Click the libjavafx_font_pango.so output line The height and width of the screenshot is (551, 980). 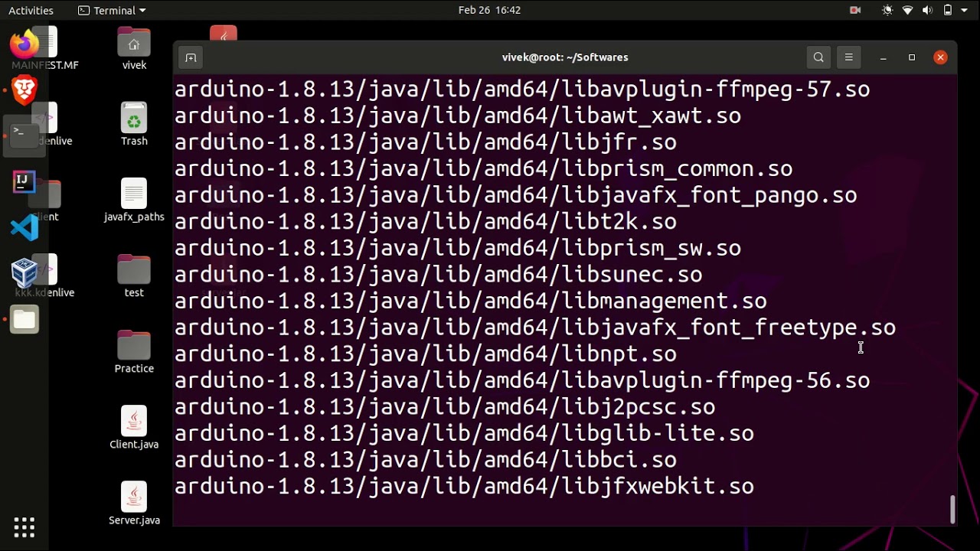point(516,195)
